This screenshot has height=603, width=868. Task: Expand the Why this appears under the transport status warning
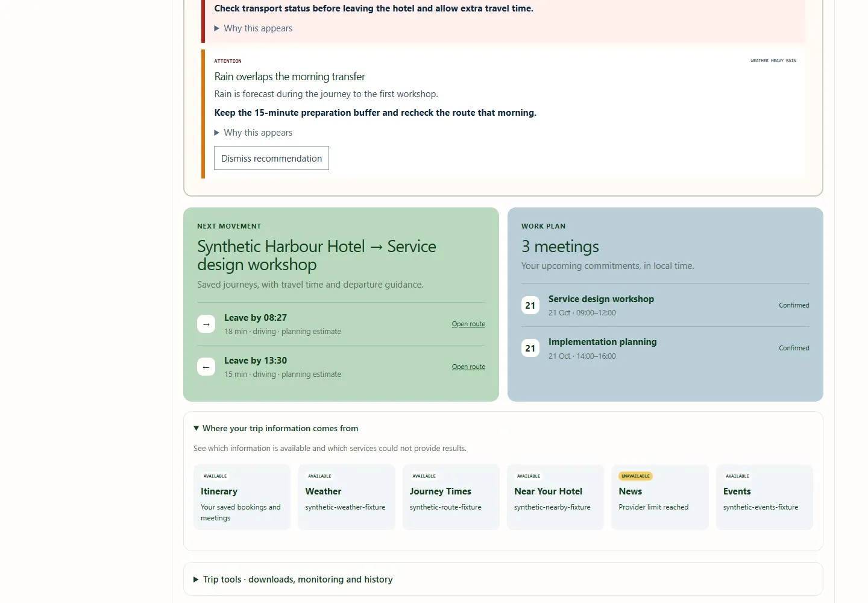[253, 28]
